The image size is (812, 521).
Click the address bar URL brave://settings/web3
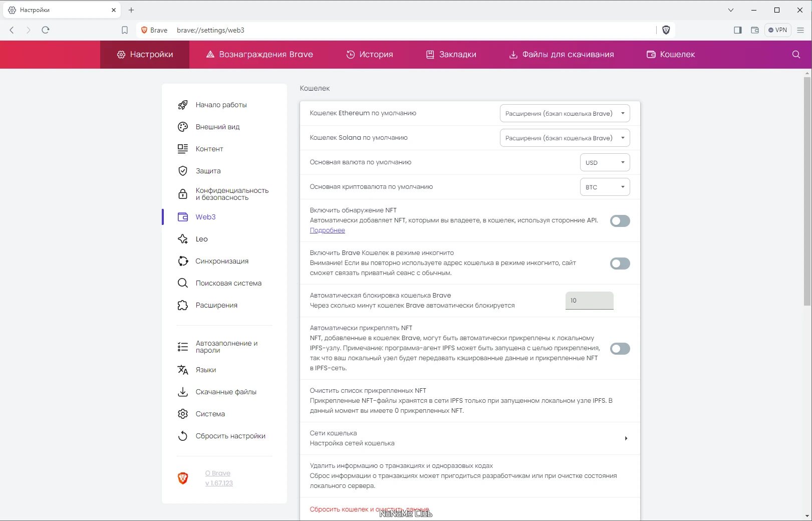(x=210, y=30)
